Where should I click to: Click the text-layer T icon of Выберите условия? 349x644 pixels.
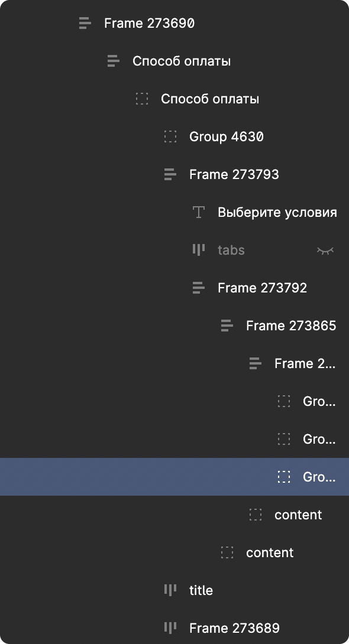coord(199,212)
